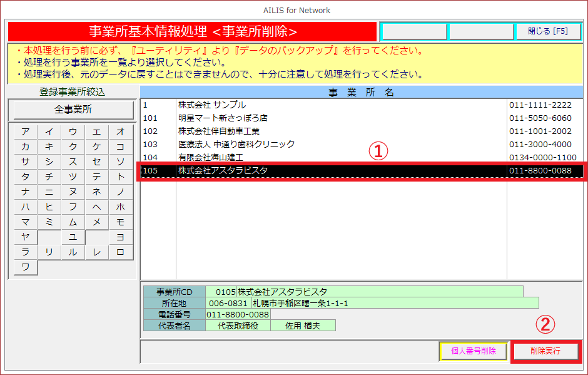Filter offices by kana ロ
The height and width of the screenshot is (375, 588).
coord(121,252)
